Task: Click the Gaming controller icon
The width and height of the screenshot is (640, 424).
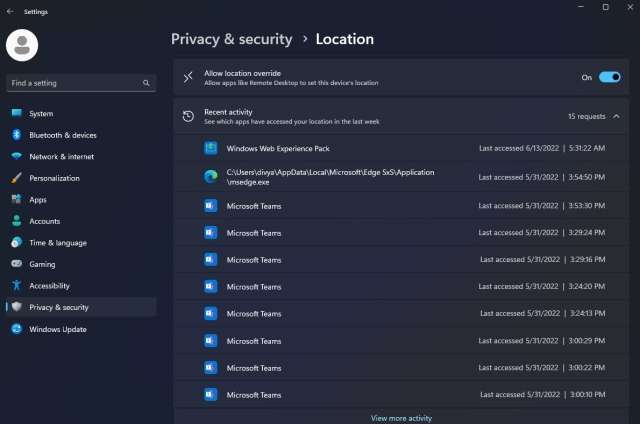Action: pyautogui.click(x=16, y=264)
